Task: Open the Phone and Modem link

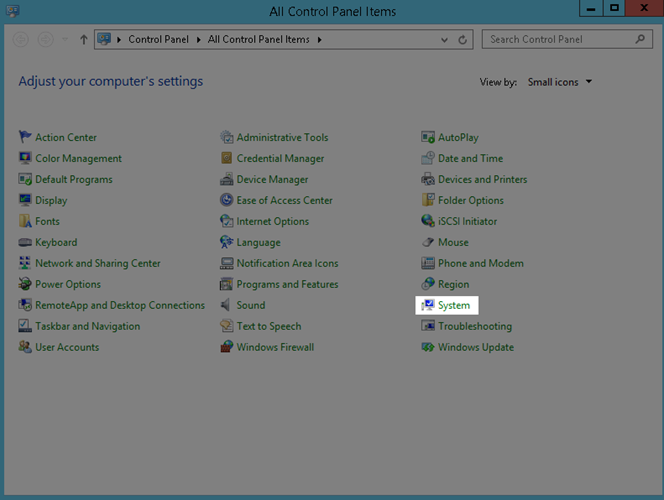Action: pos(481,263)
